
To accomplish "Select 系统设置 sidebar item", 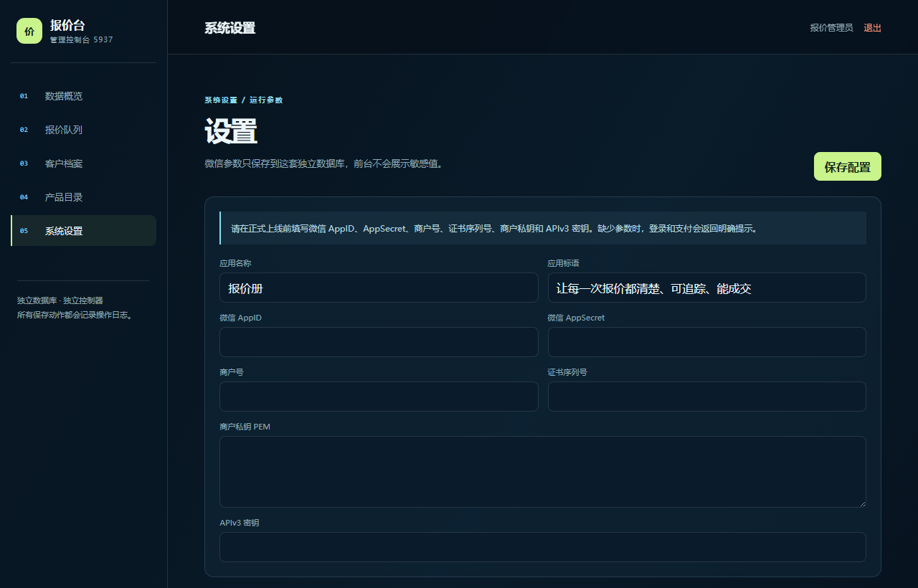I will [83, 231].
